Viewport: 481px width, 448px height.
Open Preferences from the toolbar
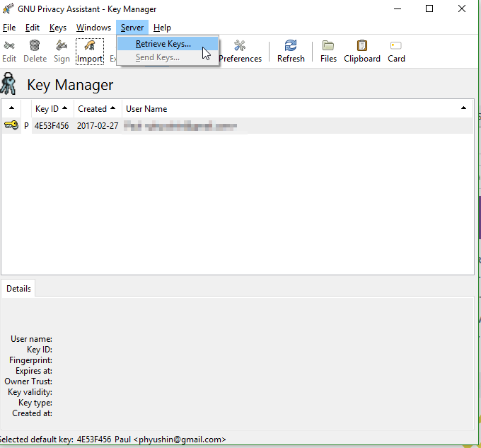pos(240,51)
